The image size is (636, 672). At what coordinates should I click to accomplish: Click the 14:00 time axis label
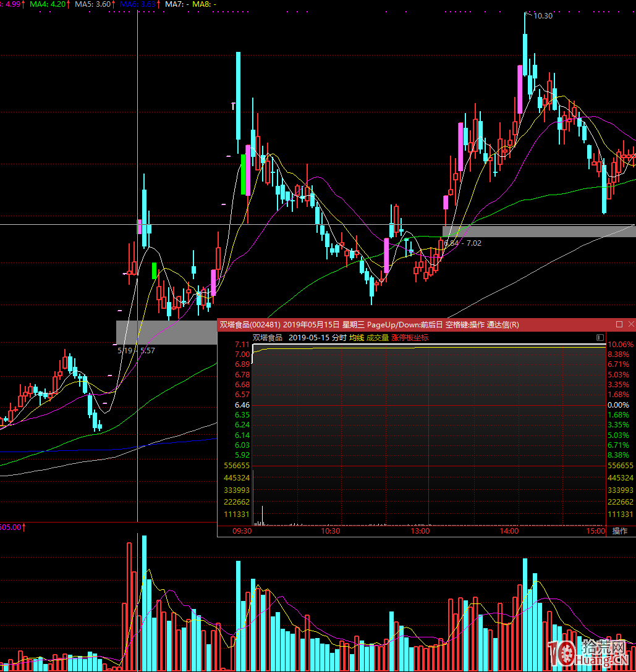(509, 531)
